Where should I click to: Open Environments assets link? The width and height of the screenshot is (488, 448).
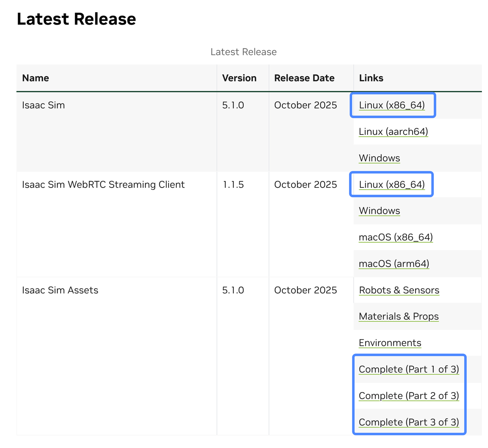click(x=390, y=343)
